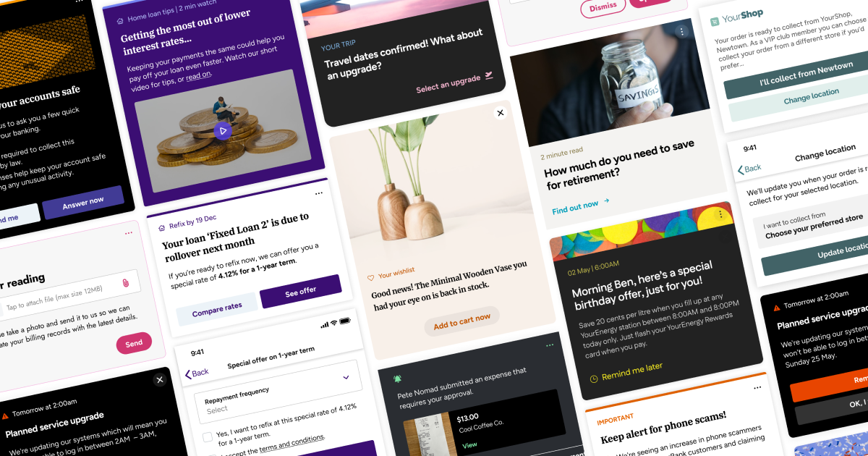Click the See offer button
This screenshot has width=868, height=456.
pyautogui.click(x=300, y=291)
